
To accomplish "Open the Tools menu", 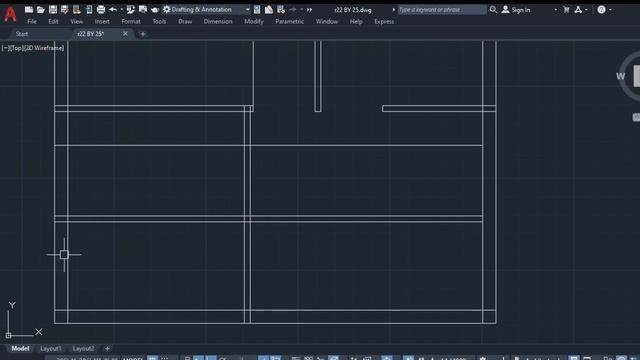I will coord(159,21).
